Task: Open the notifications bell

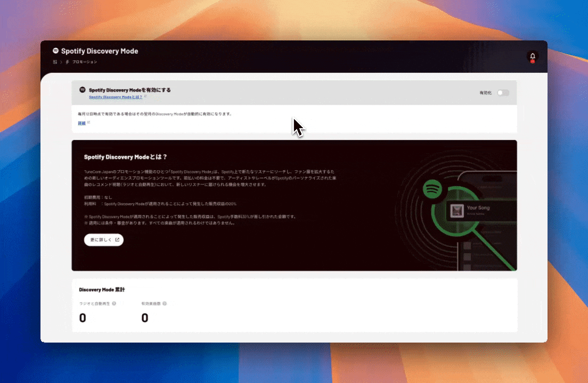Action: [x=533, y=56]
